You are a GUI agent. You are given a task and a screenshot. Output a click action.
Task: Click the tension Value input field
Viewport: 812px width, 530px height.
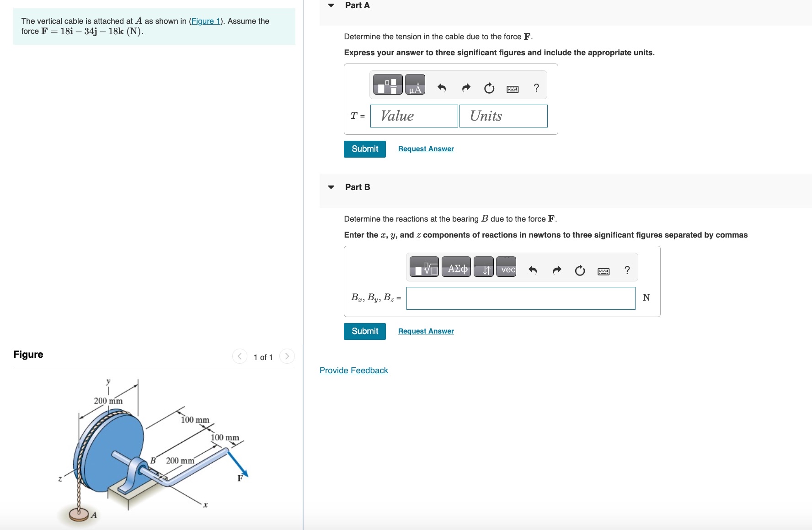click(x=414, y=116)
